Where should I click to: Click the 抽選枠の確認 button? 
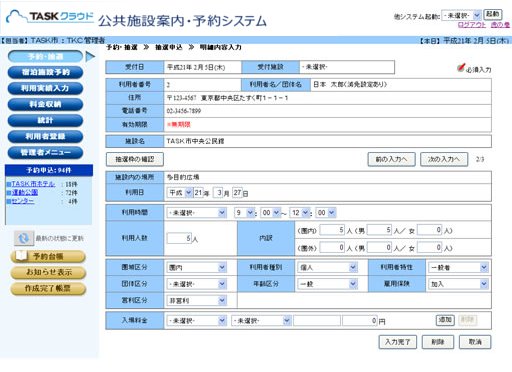click(135, 159)
